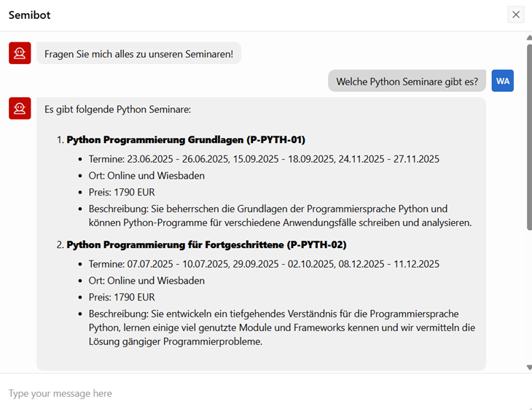Focus the 'Type your message here' input
This screenshot has height=410, width=532.
click(265, 393)
